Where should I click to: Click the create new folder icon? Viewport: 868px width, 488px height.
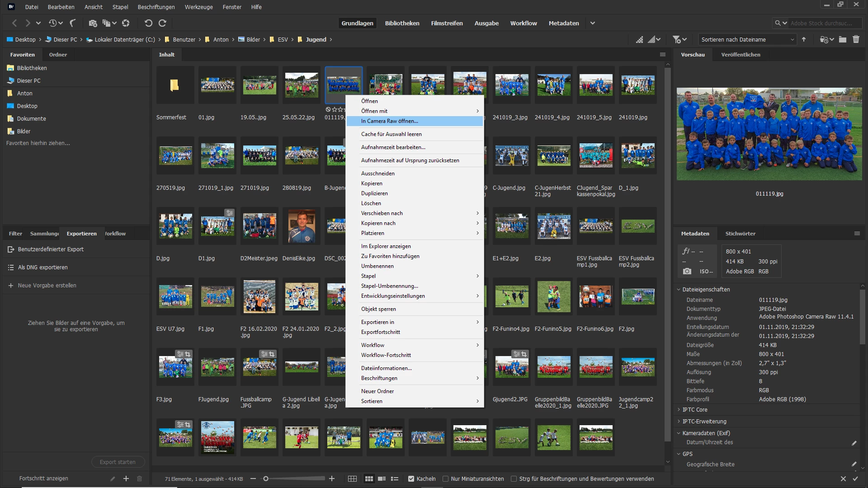pos(842,40)
